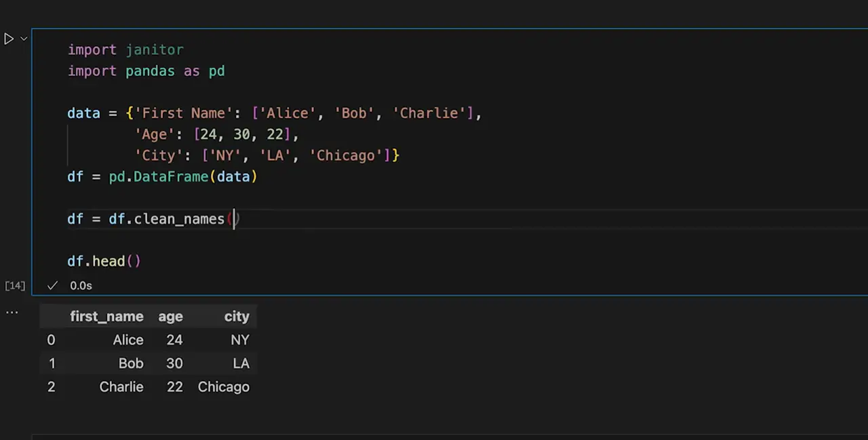Open the run options chevron dropdown
868x440 pixels.
24,39
